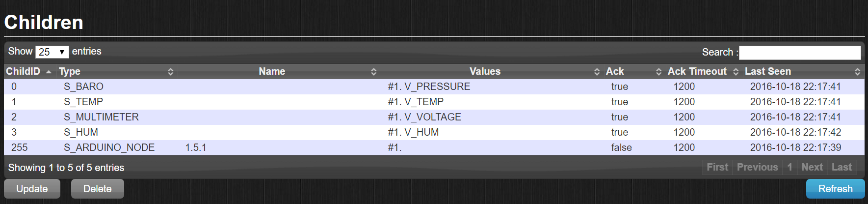The height and width of the screenshot is (204, 868).
Task: Click the Ack Timeout sort icon
Action: pos(736,72)
